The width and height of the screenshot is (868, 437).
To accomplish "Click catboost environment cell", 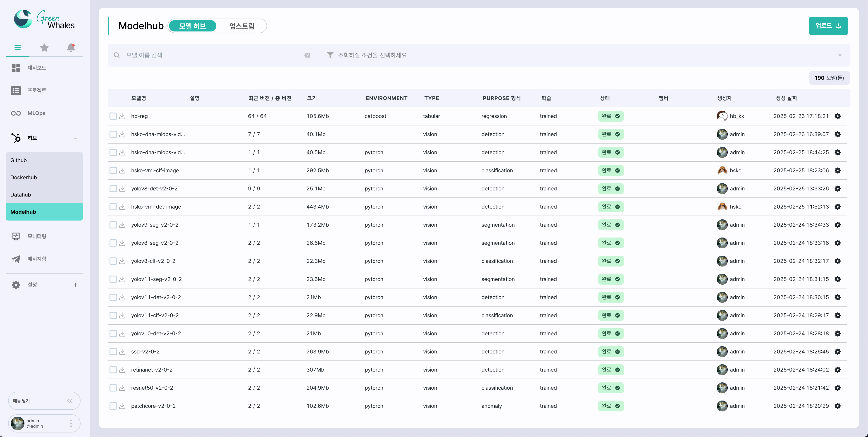I will [x=375, y=116].
